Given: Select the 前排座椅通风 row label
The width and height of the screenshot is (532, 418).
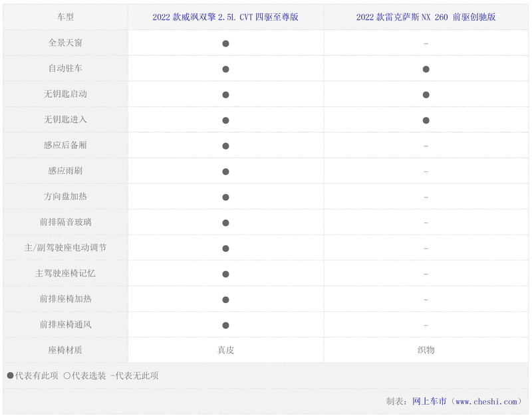Looking at the screenshot, I should tap(65, 324).
